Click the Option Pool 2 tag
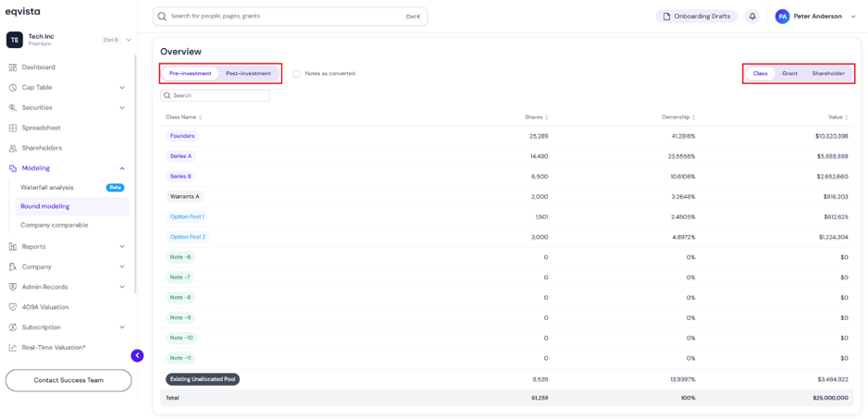868x419 pixels. (x=188, y=237)
